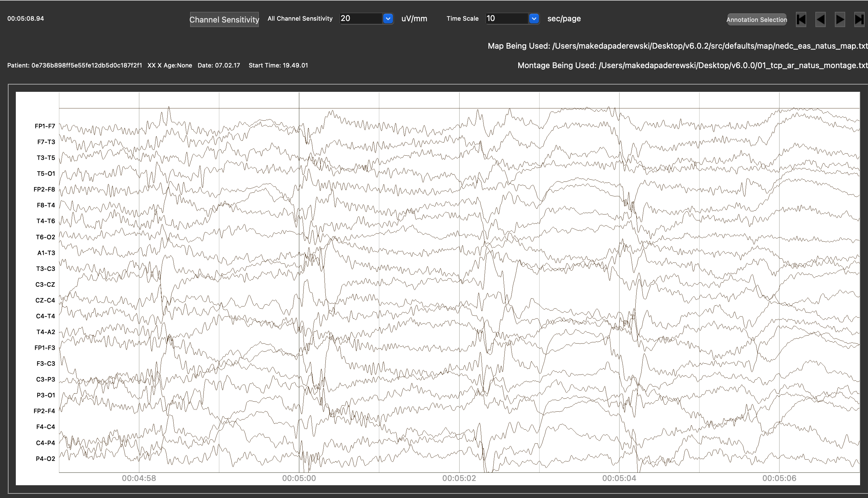Select the FP1-F7 channel label

coord(45,126)
